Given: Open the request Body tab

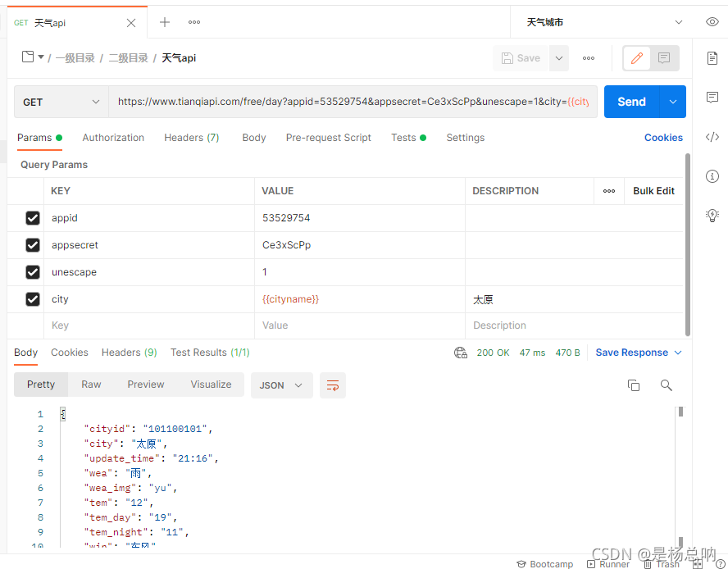Looking at the screenshot, I should pyautogui.click(x=254, y=138).
